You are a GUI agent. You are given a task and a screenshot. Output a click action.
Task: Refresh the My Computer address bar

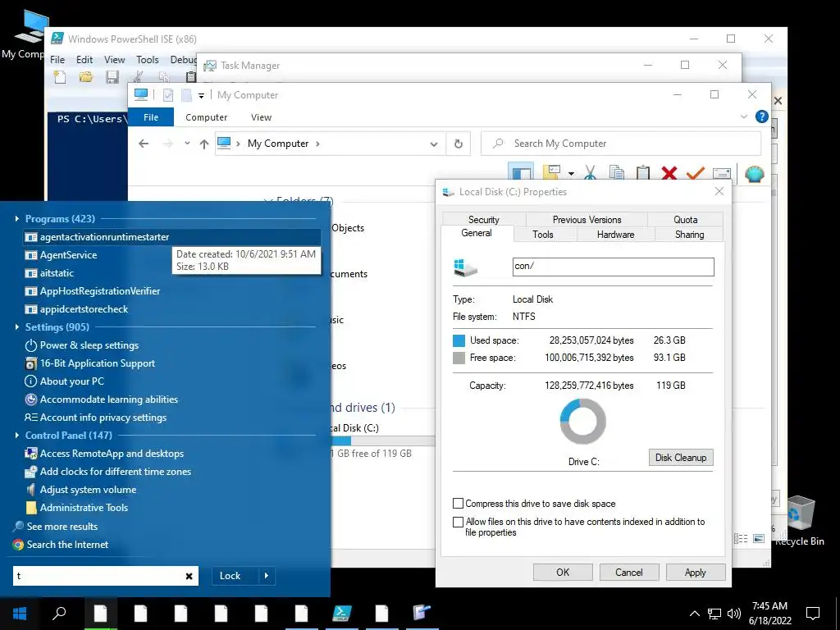click(458, 144)
